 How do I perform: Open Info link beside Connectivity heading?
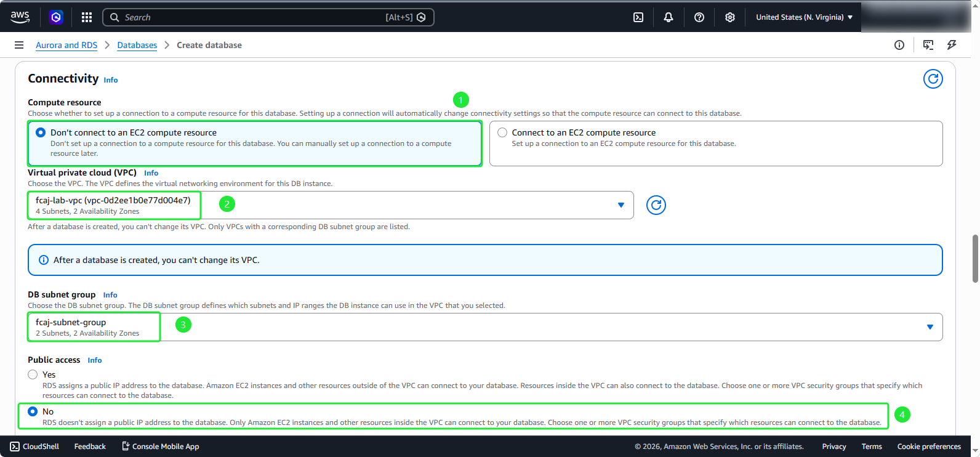click(x=111, y=80)
